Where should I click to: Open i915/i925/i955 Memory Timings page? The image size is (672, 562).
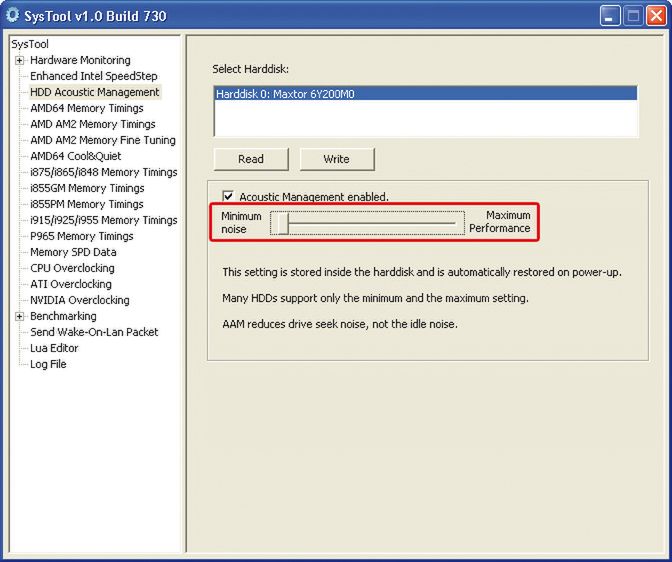[x=104, y=220]
